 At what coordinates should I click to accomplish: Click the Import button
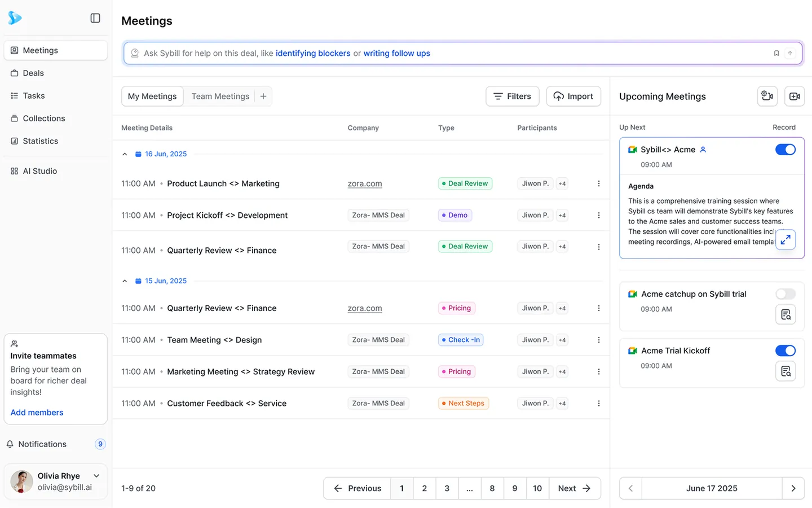[x=573, y=97]
